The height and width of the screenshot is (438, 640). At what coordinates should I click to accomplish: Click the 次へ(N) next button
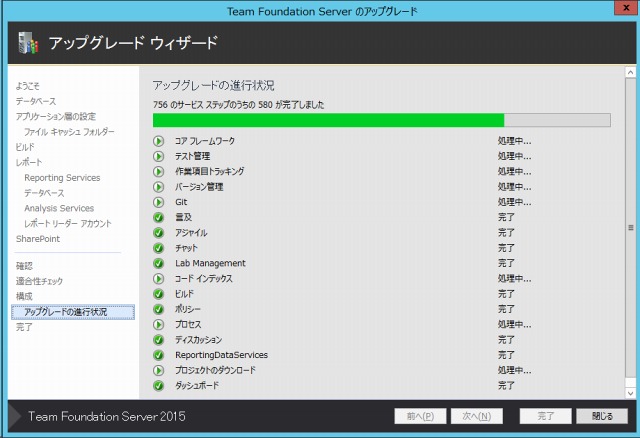pyautogui.click(x=477, y=416)
